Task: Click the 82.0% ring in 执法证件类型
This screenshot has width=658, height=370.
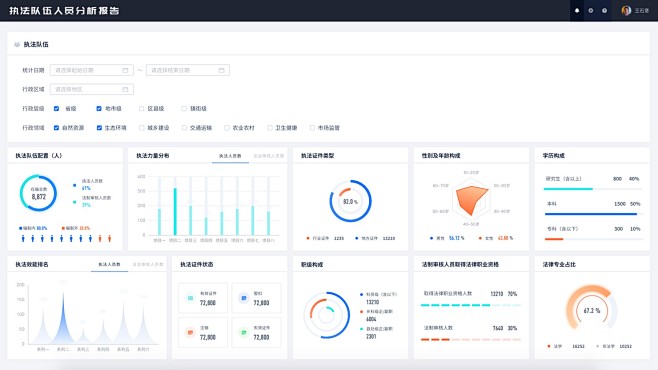Action: (x=350, y=201)
